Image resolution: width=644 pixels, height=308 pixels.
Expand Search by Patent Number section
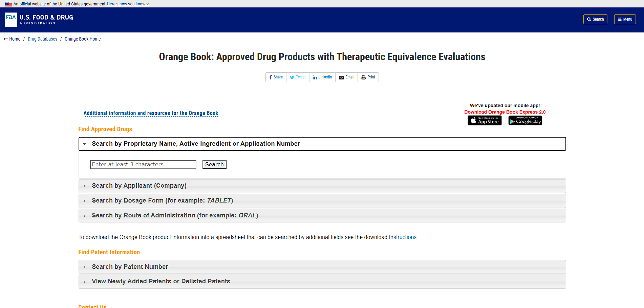click(130, 267)
